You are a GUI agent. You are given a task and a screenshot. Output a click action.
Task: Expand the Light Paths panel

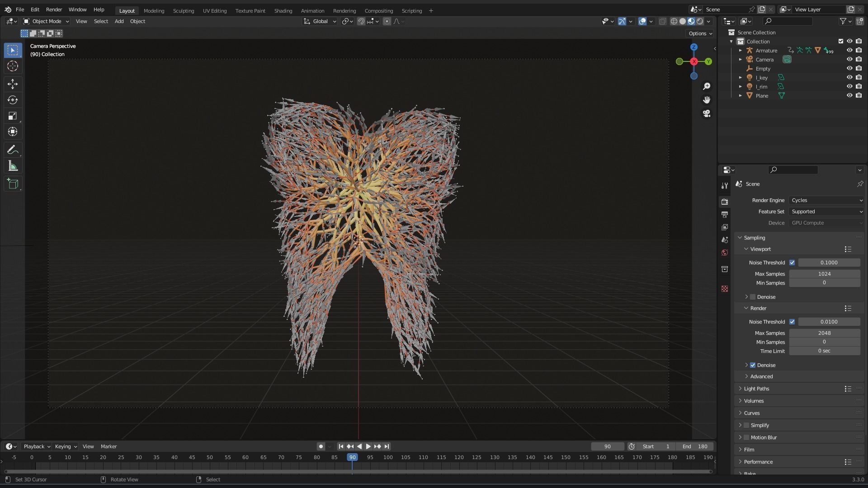pos(756,389)
